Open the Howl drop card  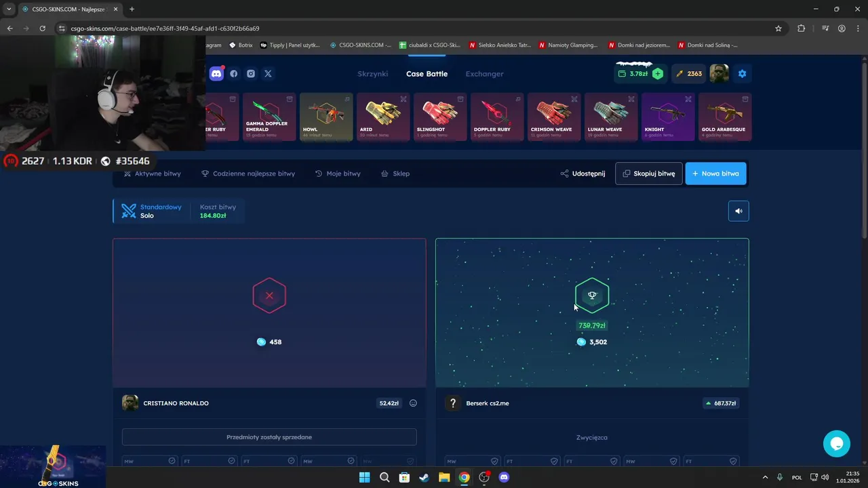click(x=326, y=117)
